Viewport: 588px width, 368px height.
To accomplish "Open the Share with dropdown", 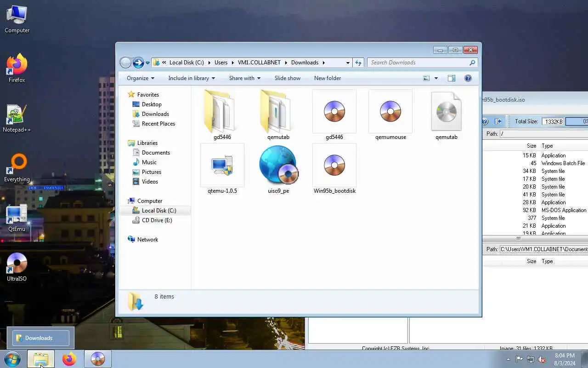I will [245, 78].
